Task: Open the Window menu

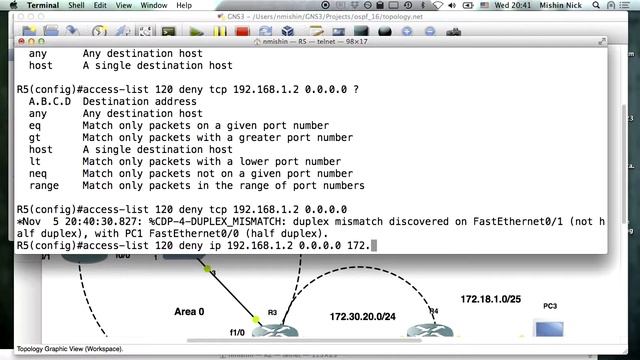Action: pos(154,5)
